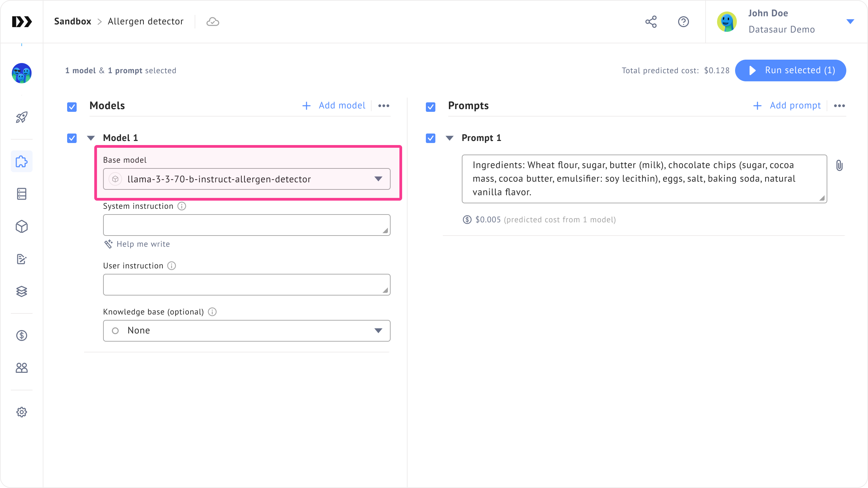Click Add prompt link

787,106
